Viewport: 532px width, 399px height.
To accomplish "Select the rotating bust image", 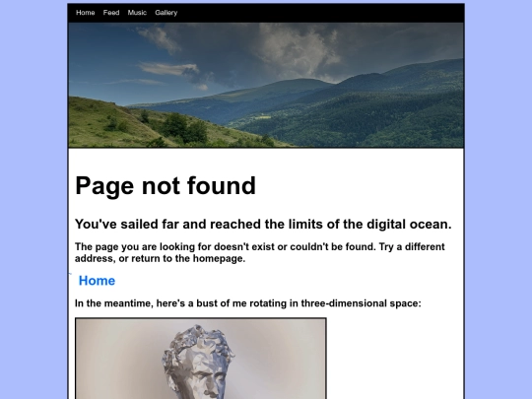I will tap(201, 359).
